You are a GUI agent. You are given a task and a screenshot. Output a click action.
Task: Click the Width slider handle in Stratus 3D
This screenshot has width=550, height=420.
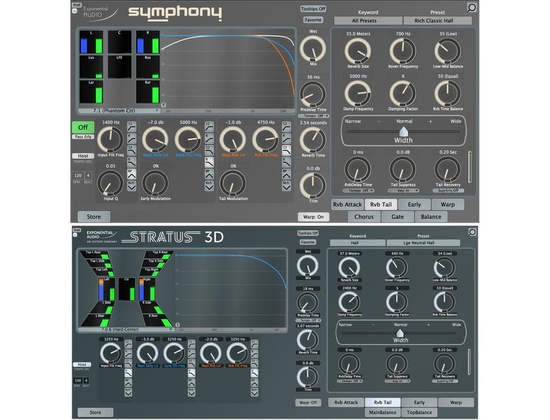(x=400, y=332)
